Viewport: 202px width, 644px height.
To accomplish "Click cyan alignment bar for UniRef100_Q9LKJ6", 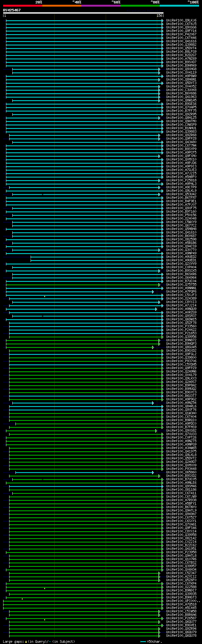I will click(x=85, y=20).
